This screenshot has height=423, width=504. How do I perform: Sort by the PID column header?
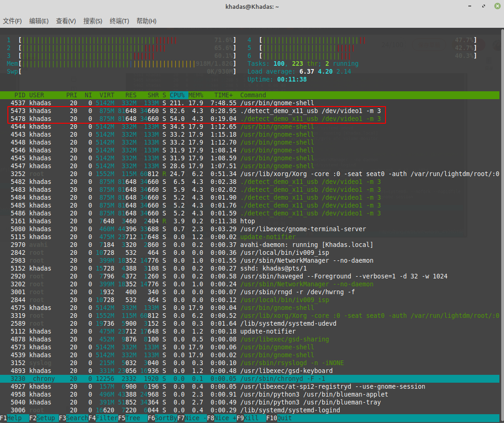click(x=19, y=95)
